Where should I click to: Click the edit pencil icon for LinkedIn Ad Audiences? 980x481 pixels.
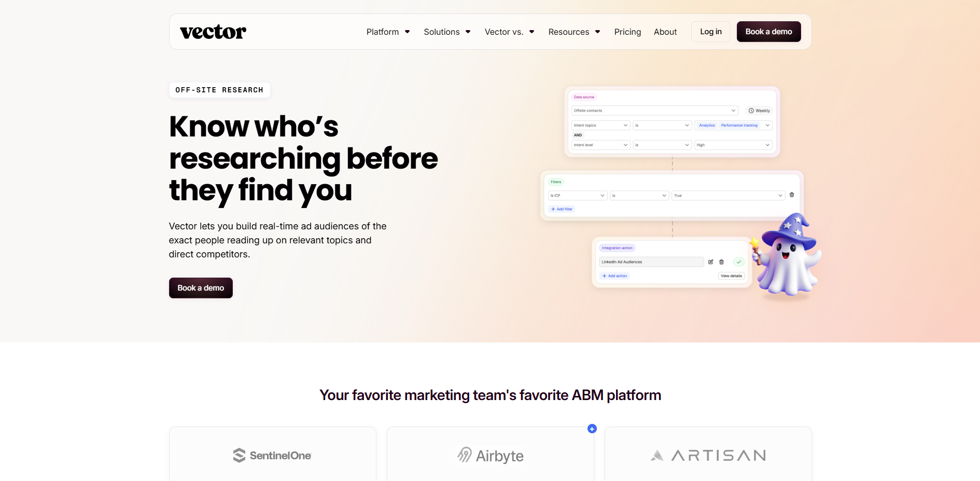tap(711, 262)
